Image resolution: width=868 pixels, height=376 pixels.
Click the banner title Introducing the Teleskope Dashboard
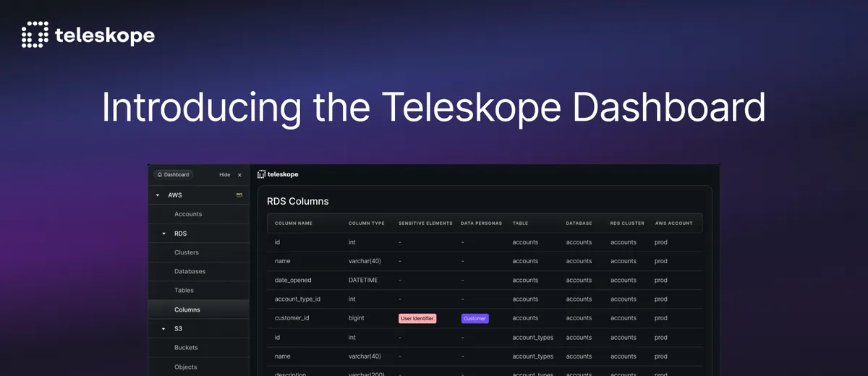coord(433,108)
